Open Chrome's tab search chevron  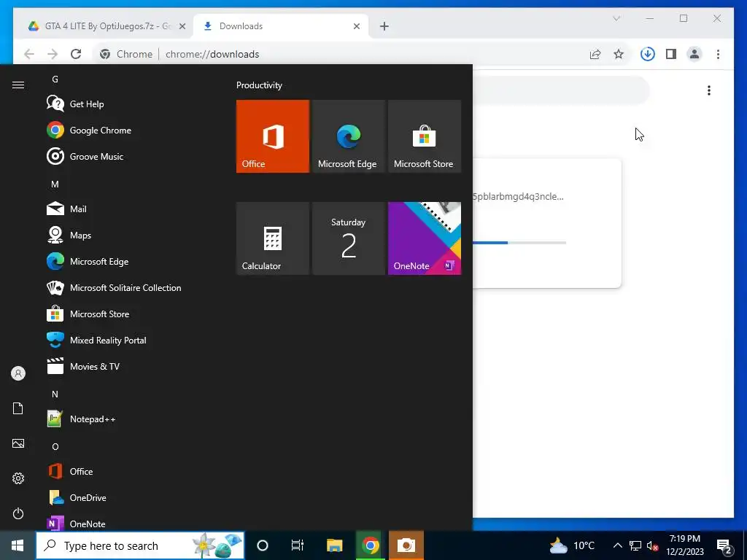(616, 18)
